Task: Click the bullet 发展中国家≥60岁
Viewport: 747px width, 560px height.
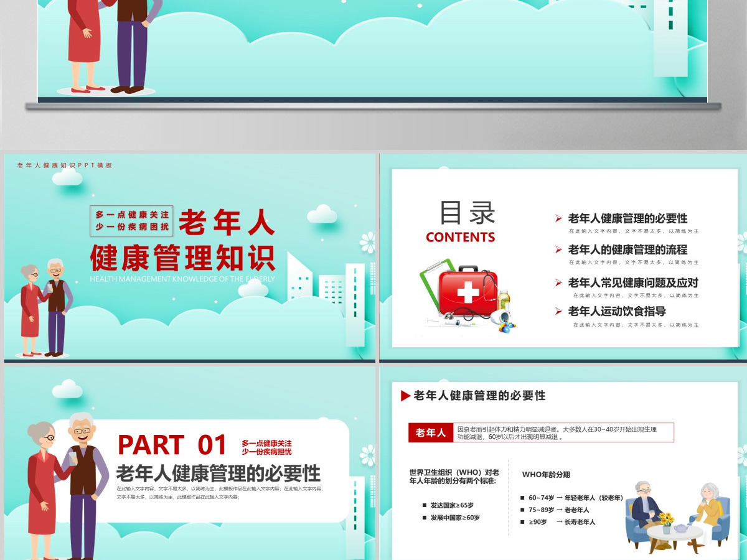Action: click(x=455, y=518)
